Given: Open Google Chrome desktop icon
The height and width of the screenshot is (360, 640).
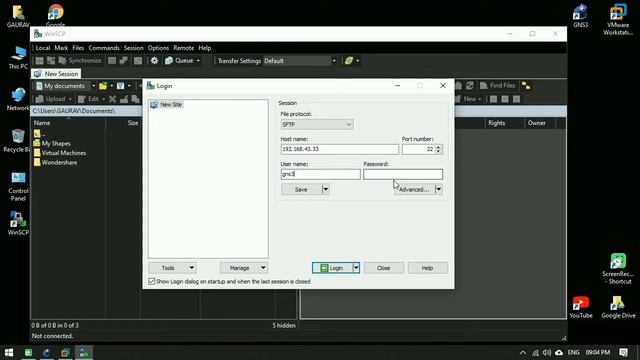Looking at the screenshot, I should 56,15.
